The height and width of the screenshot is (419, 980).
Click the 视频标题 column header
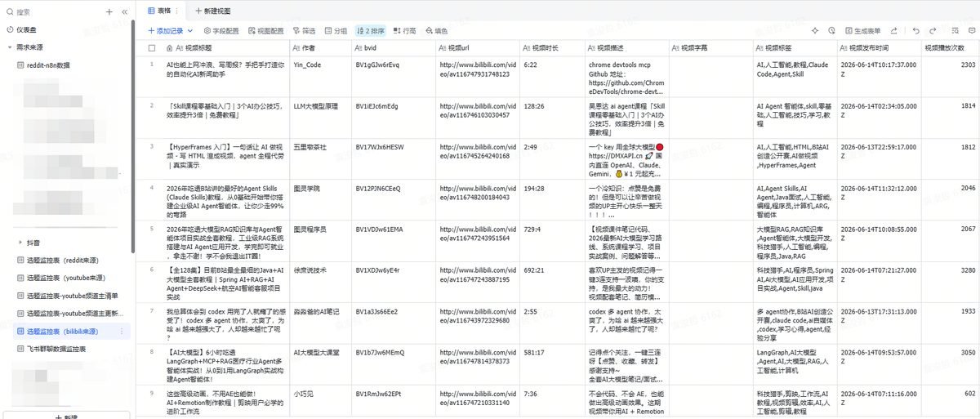[226, 48]
